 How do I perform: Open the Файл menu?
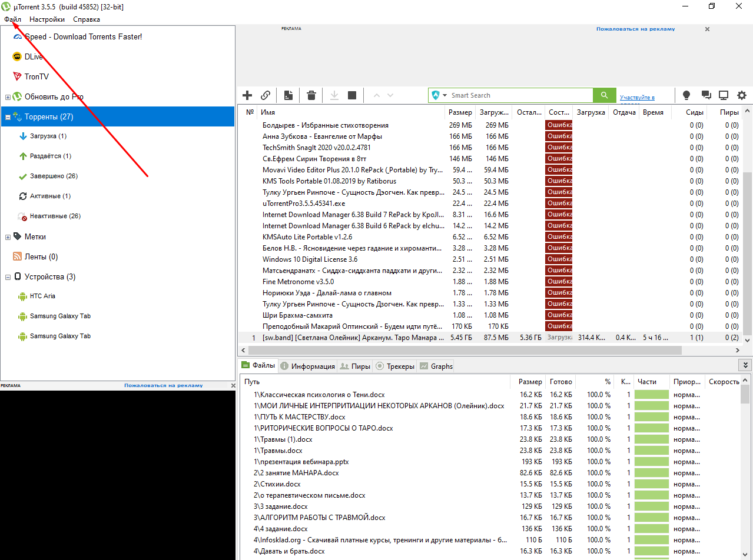pos(12,19)
